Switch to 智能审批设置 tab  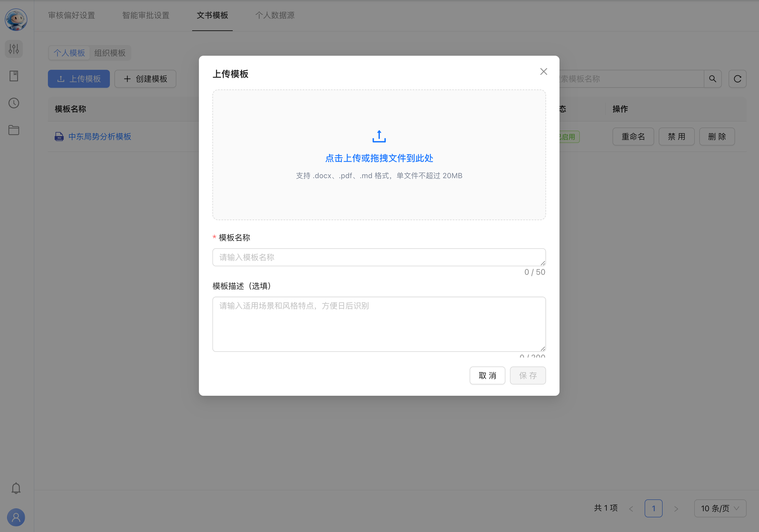click(146, 15)
